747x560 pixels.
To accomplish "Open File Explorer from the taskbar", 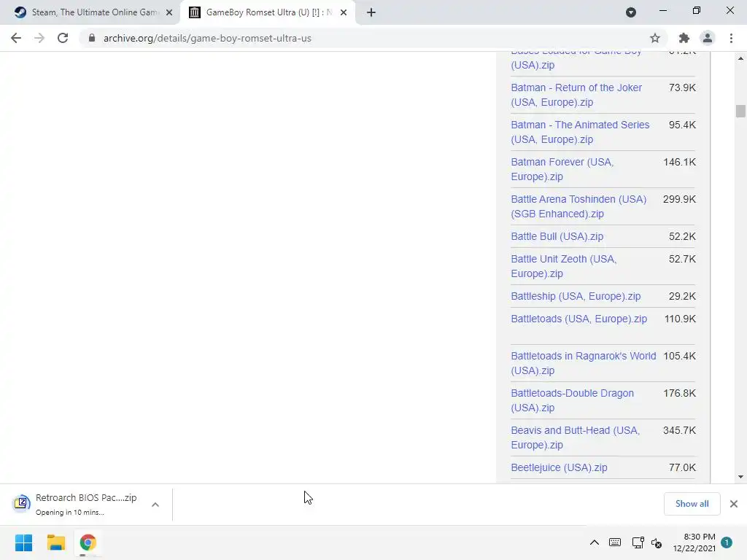I will click(55, 542).
